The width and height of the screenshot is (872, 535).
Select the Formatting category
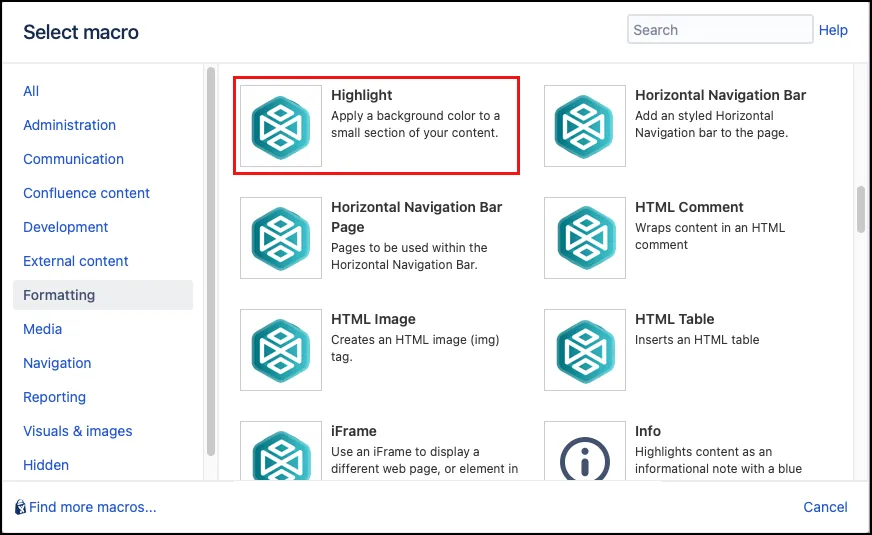tap(103, 295)
